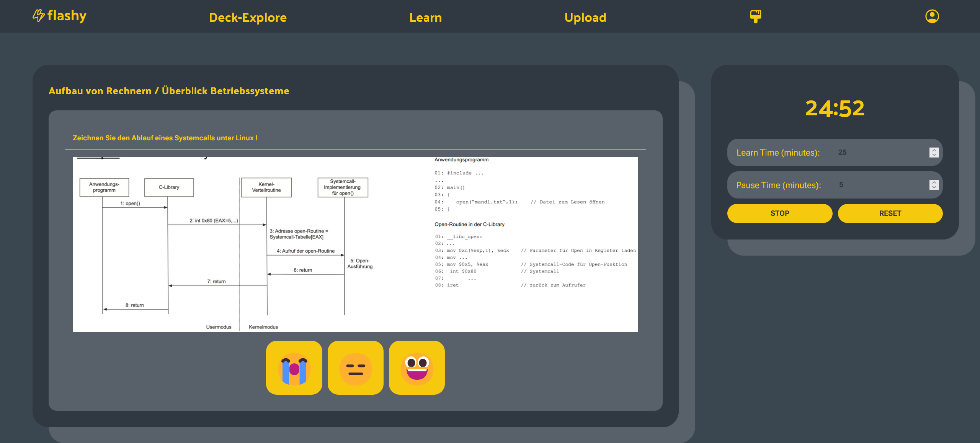Screen dimensions: 980x443
Task: Stop the learning timer
Action: [779, 213]
